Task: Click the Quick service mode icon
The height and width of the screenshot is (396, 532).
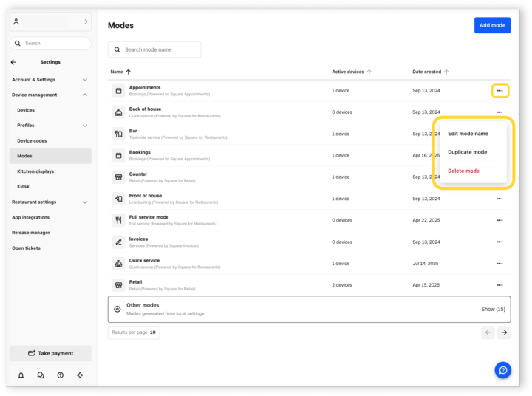Action: point(118,264)
